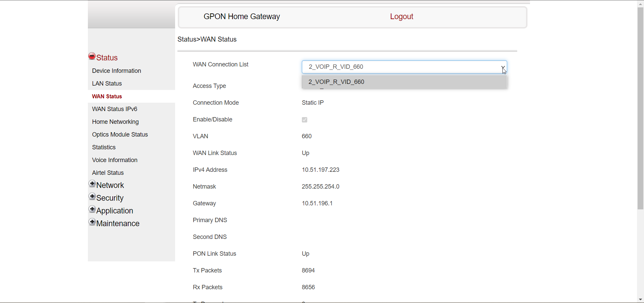Open Statistics page
The image size is (644, 303).
[104, 147]
